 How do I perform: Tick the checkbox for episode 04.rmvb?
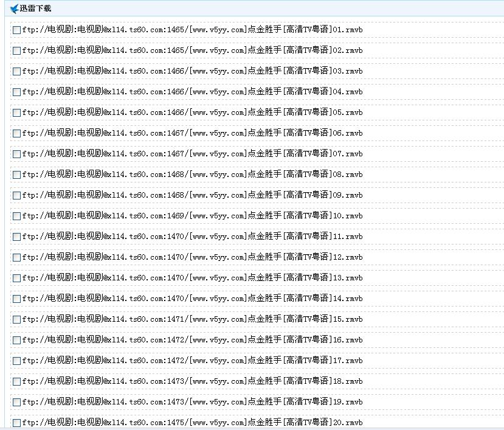pos(16,92)
